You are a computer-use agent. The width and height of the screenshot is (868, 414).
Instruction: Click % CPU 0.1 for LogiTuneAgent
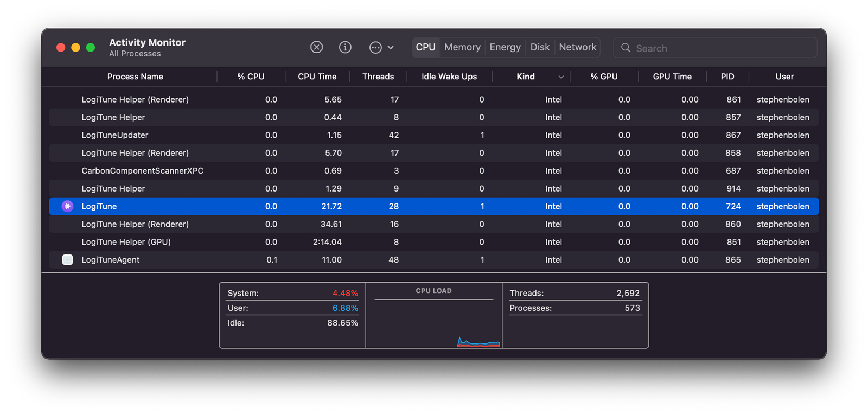click(x=272, y=260)
